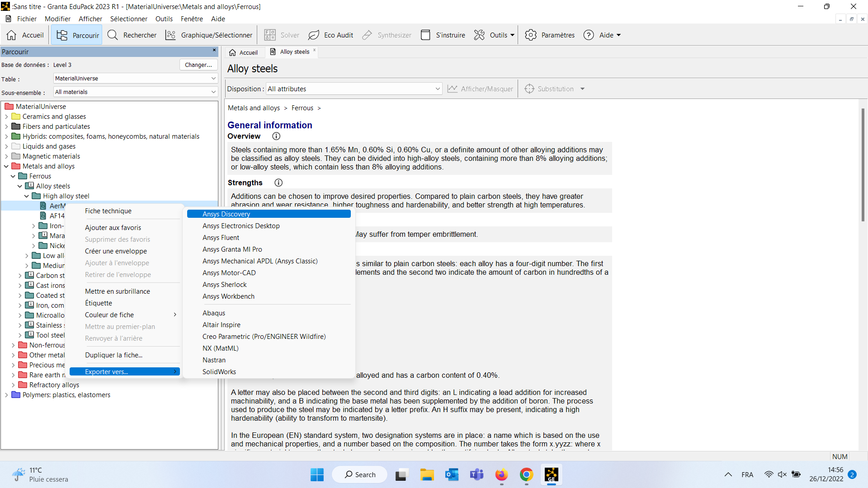
Task: Click the Strengths info icon
Action: click(278, 183)
